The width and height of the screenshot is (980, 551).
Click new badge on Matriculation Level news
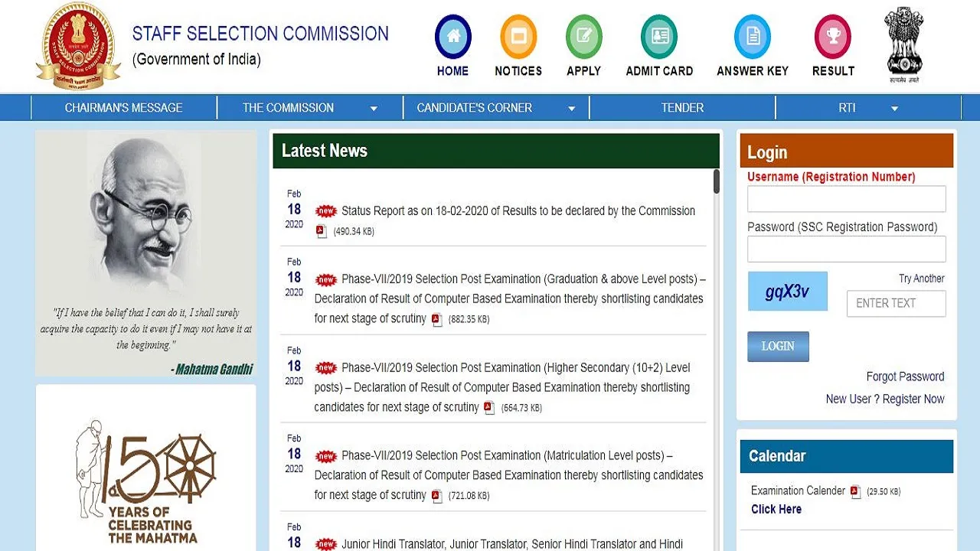(326, 456)
